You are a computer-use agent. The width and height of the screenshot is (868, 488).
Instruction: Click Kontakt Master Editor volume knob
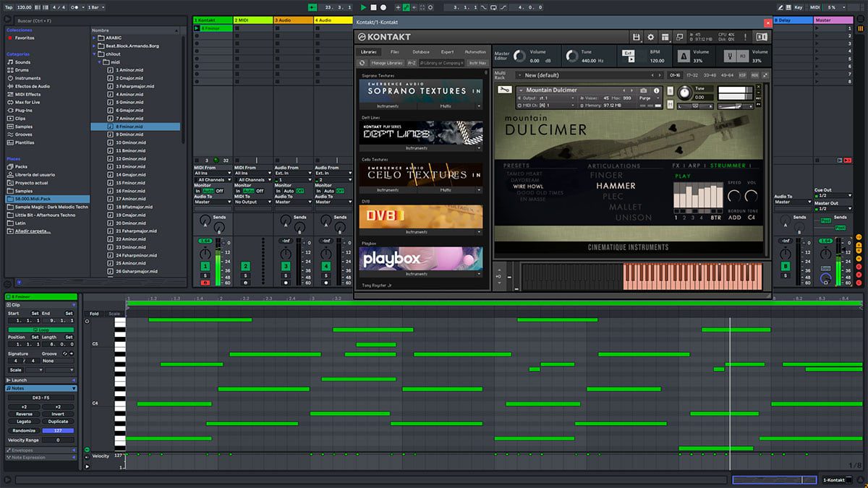pos(519,56)
